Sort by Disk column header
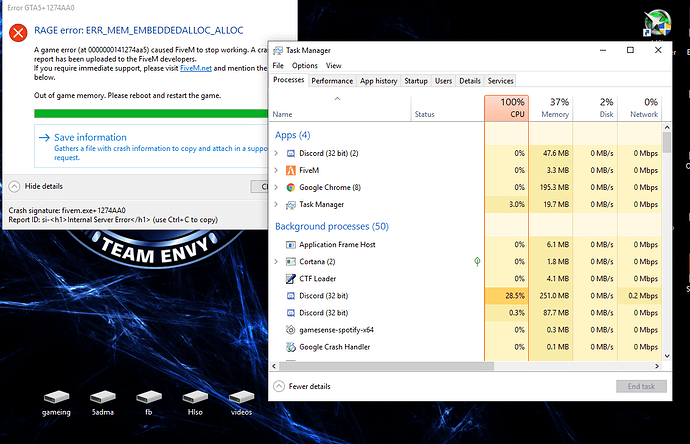Screen dimensions: 690x444 [595, 108]
